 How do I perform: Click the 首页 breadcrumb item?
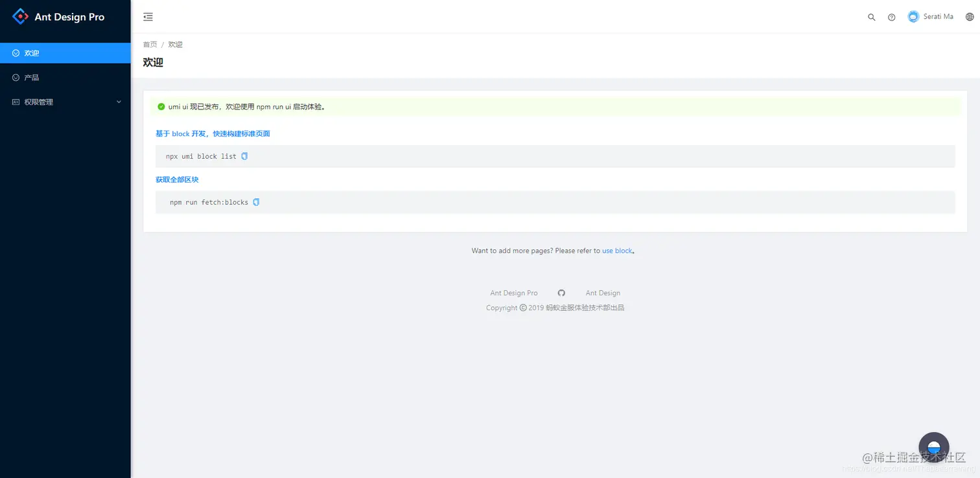[150, 44]
